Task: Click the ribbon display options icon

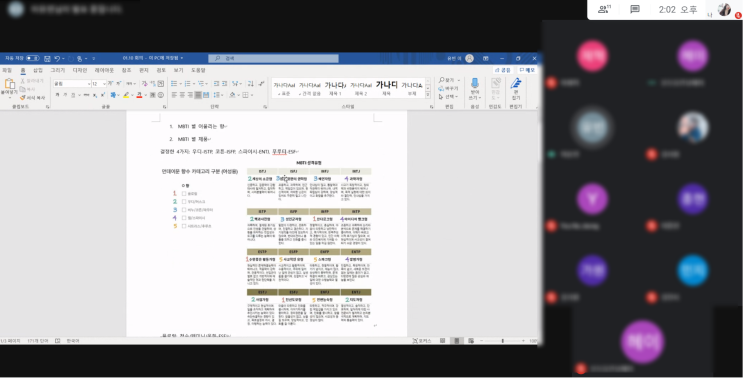Action: click(486, 58)
